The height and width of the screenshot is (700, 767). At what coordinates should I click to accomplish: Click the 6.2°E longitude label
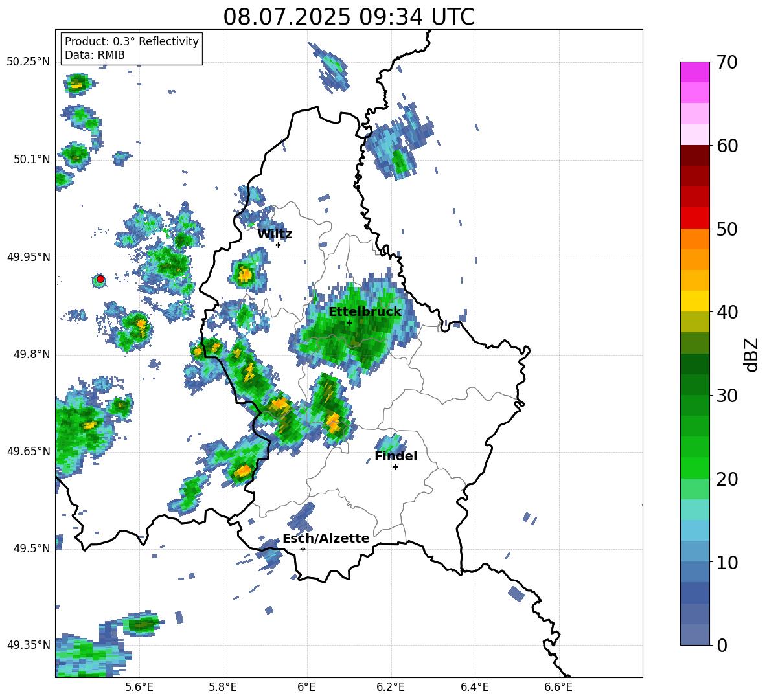391,687
